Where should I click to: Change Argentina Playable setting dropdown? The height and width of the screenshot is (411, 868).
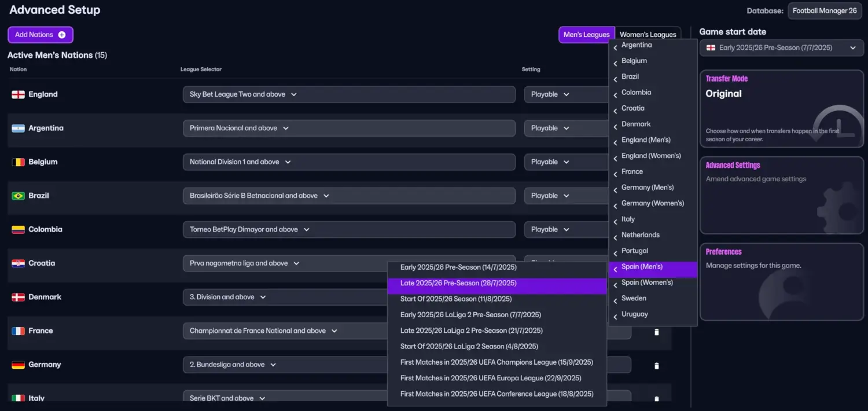(x=566, y=128)
